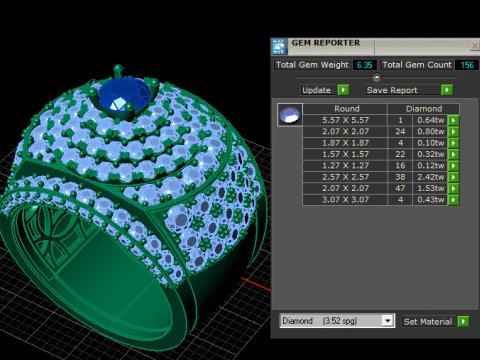Click the Gem Reporter panel icon
This screenshot has width=480, height=360.
(279, 46)
